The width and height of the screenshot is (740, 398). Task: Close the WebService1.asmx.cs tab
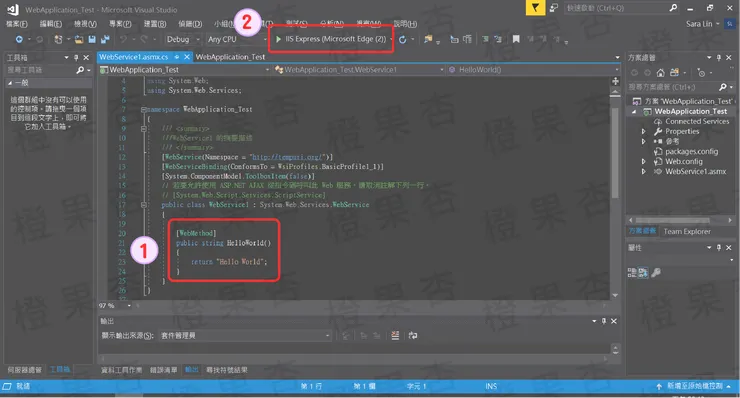(x=187, y=57)
